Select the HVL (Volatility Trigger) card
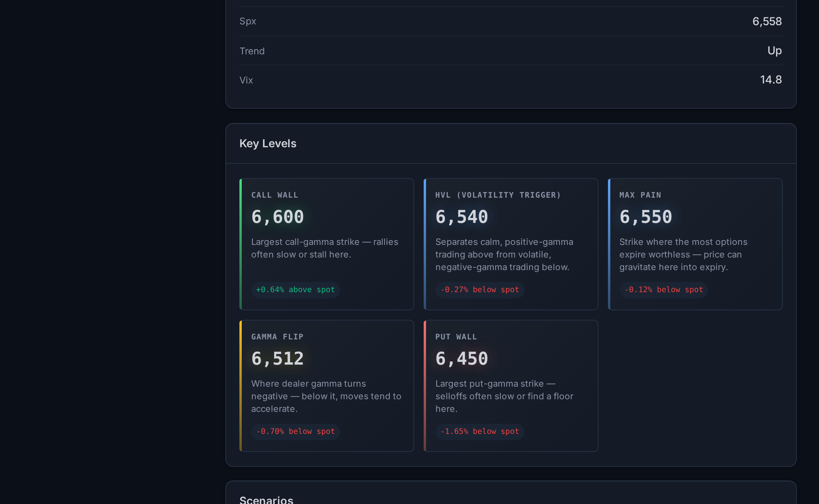This screenshot has height=504, width=819. coord(511,244)
